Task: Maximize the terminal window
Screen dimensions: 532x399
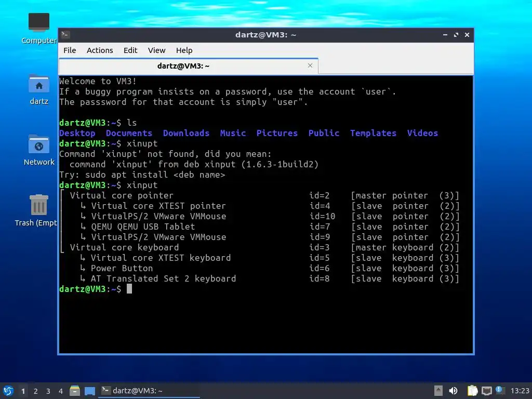Action: point(456,35)
